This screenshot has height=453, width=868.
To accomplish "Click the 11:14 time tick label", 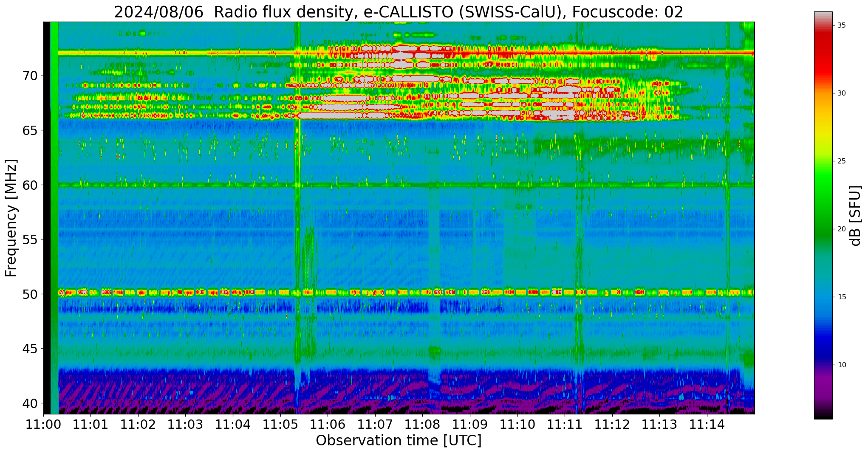I will 707,425.
